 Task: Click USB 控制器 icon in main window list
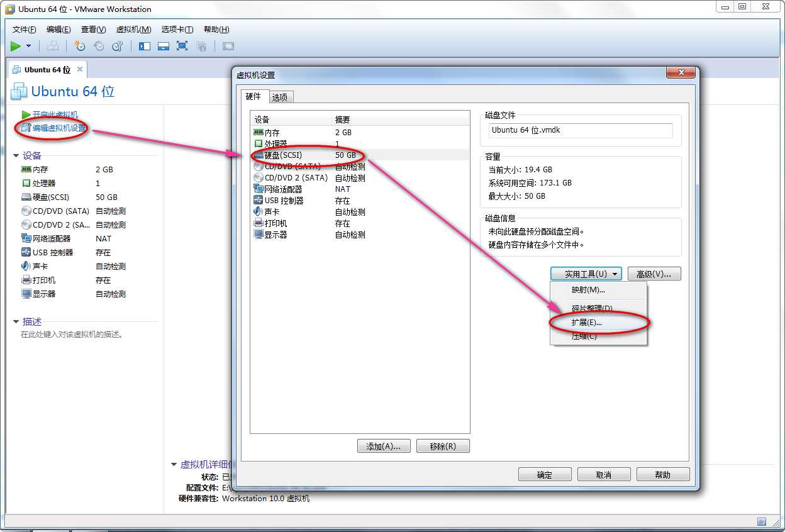[26, 253]
